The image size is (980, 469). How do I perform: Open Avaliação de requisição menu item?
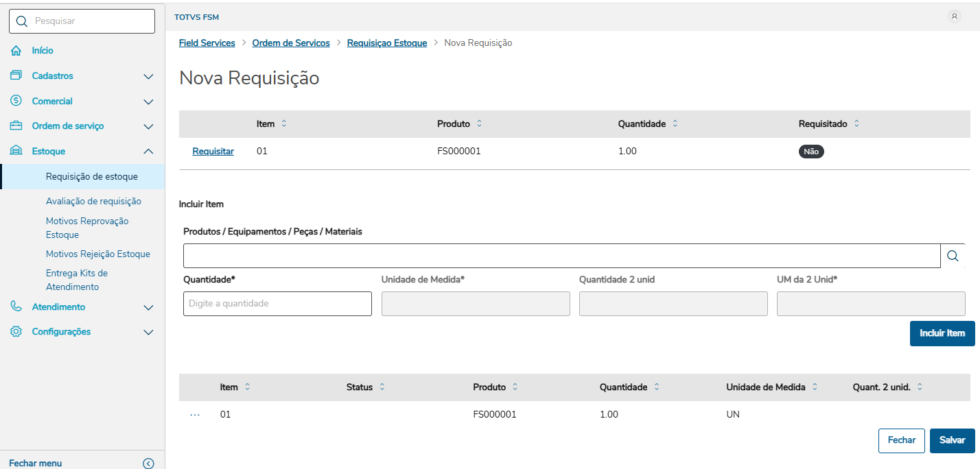point(93,201)
